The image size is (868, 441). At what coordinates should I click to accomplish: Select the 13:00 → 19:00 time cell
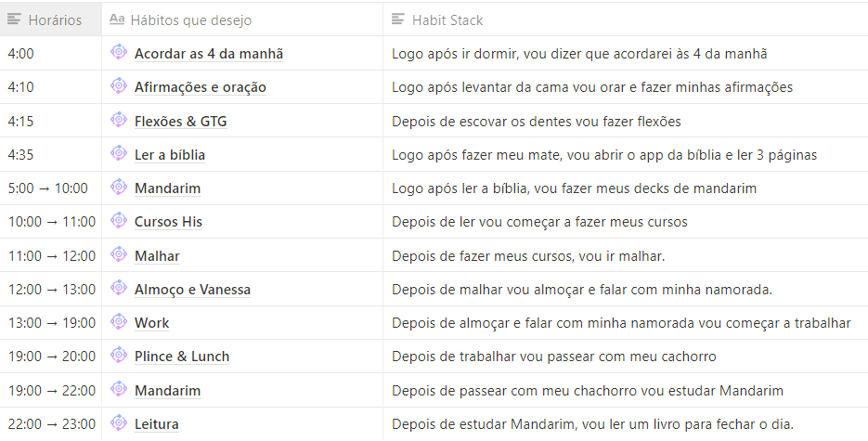point(51,323)
